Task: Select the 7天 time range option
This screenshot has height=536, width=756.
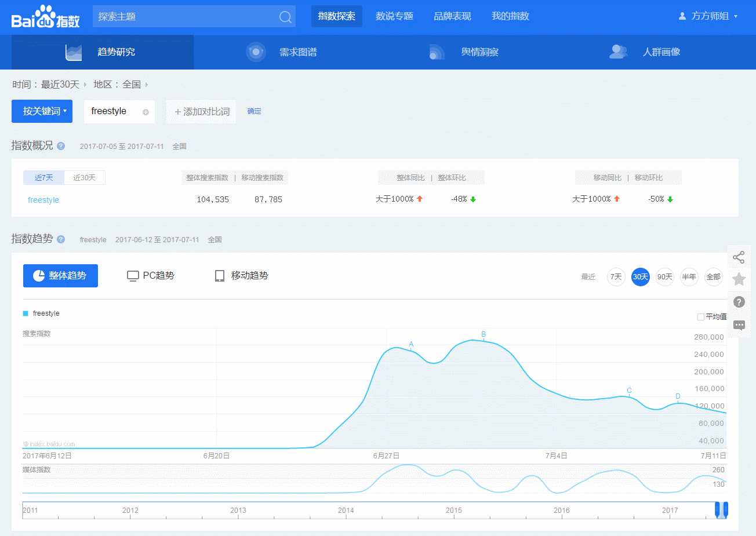Action: pyautogui.click(x=616, y=277)
